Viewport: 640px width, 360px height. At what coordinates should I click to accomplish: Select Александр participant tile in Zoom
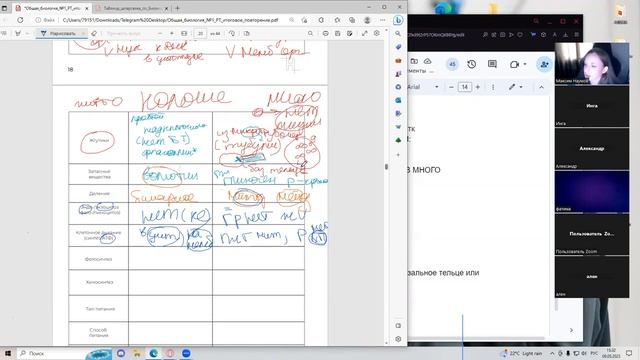[592, 149]
